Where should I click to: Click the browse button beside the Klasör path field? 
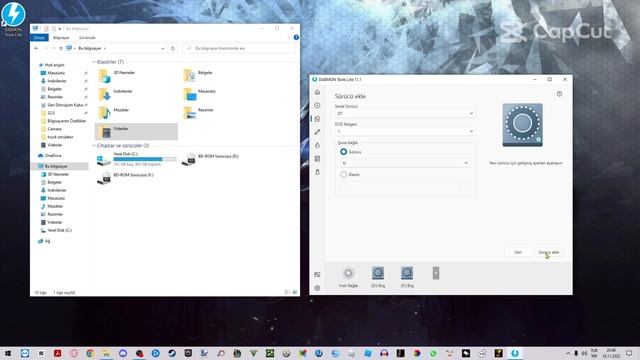[x=466, y=187]
